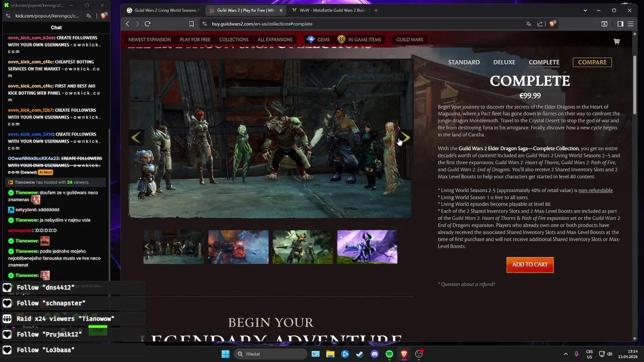This screenshot has width=644, height=362.
Task: Select the Standard edition tab
Action: coord(464,62)
